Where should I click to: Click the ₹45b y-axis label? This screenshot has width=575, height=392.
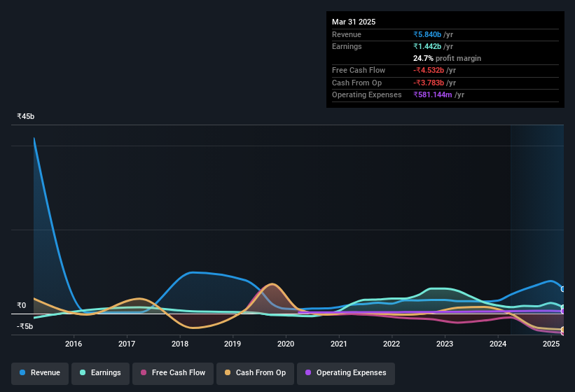click(x=26, y=116)
